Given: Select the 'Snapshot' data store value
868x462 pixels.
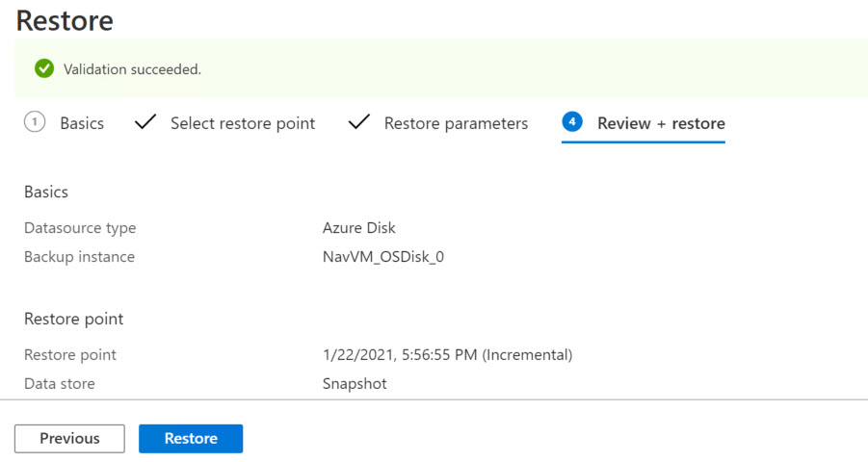Looking at the screenshot, I should [x=355, y=383].
